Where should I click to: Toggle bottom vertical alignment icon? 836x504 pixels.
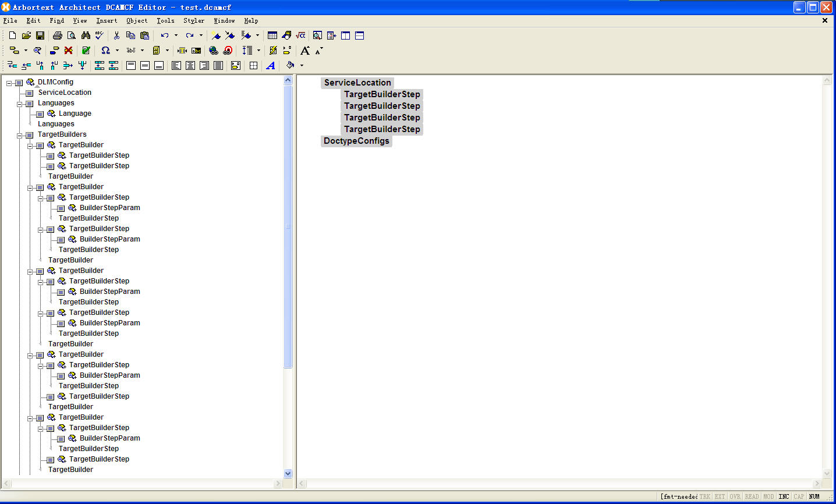pyautogui.click(x=159, y=66)
